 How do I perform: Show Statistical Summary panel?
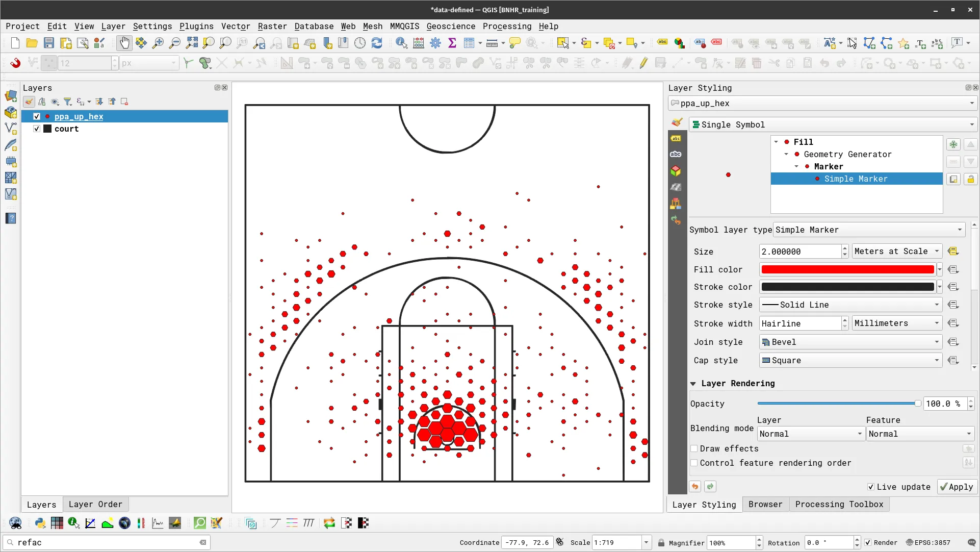tap(452, 43)
